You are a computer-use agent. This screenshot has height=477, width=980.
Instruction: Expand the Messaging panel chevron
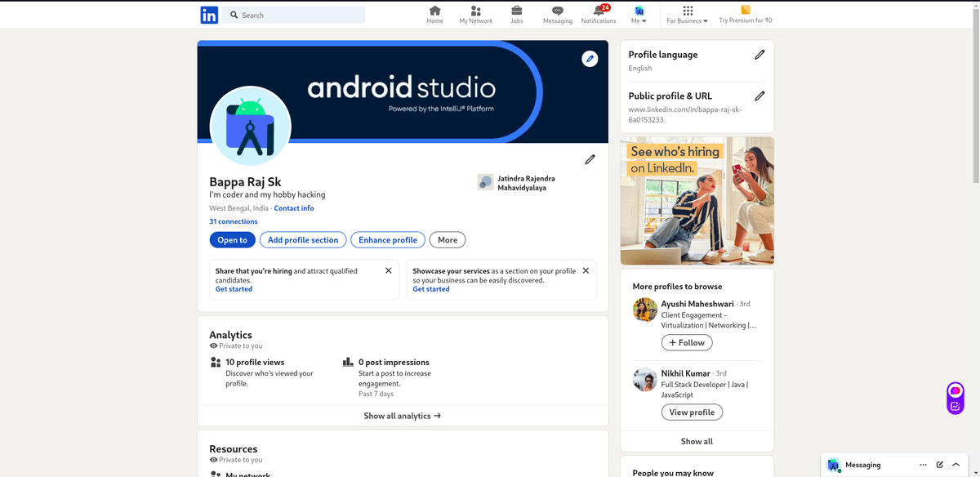pyautogui.click(x=955, y=464)
